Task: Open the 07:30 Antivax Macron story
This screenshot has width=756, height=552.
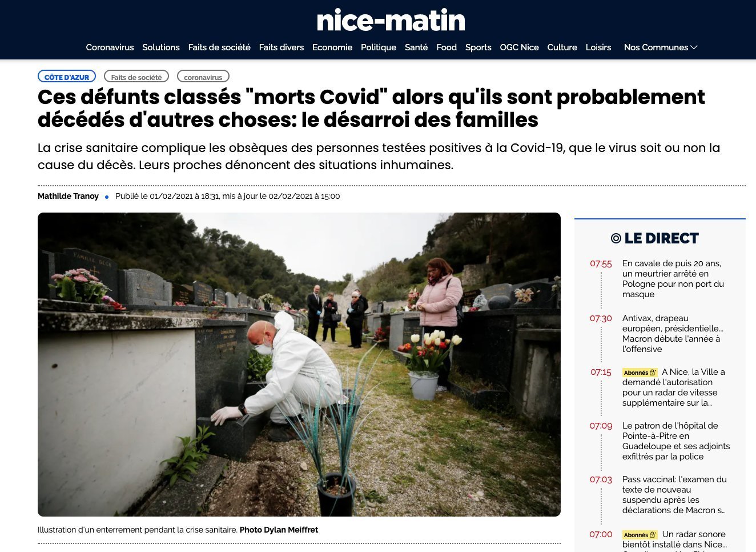Action: pos(673,334)
